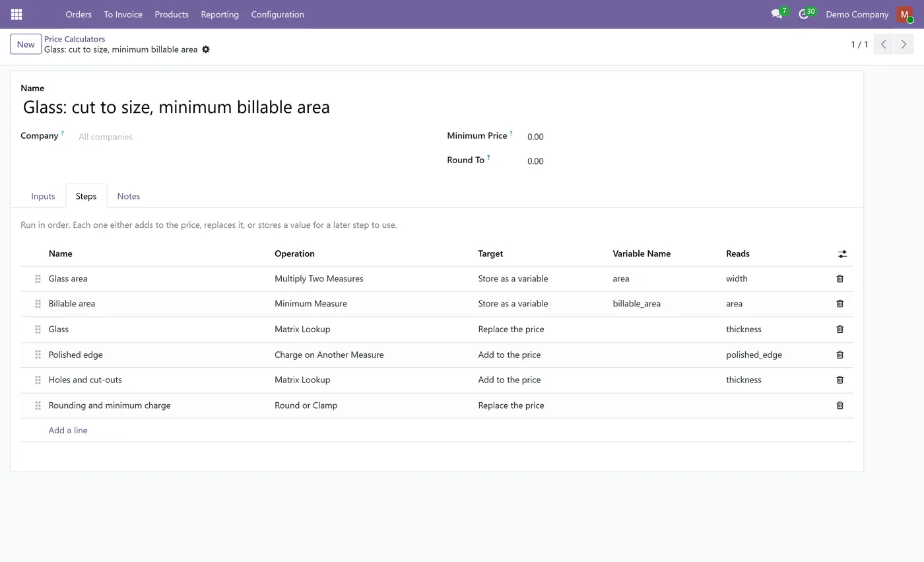The height and width of the screenshot is (562, 924).
Task: Open the apps grid home menu
Action: (16, 14)
